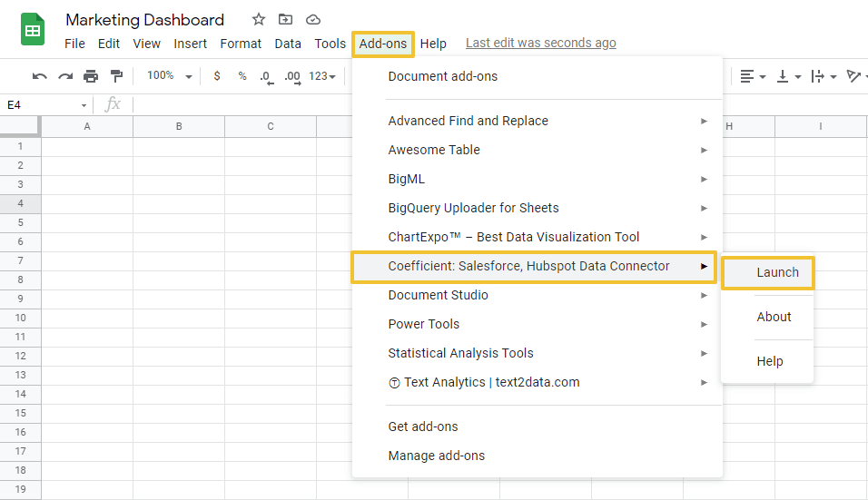868x500 pixels.
Task: Format as percent
Action: coord(242,76)
